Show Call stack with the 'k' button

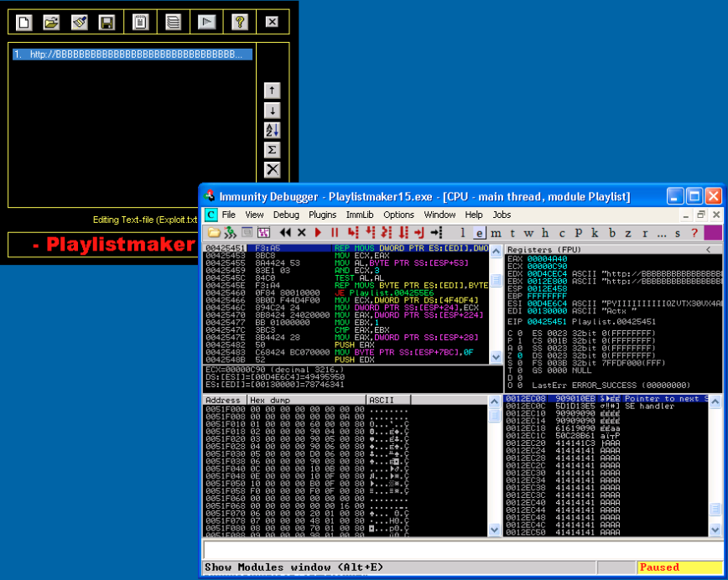pos(595,233)
